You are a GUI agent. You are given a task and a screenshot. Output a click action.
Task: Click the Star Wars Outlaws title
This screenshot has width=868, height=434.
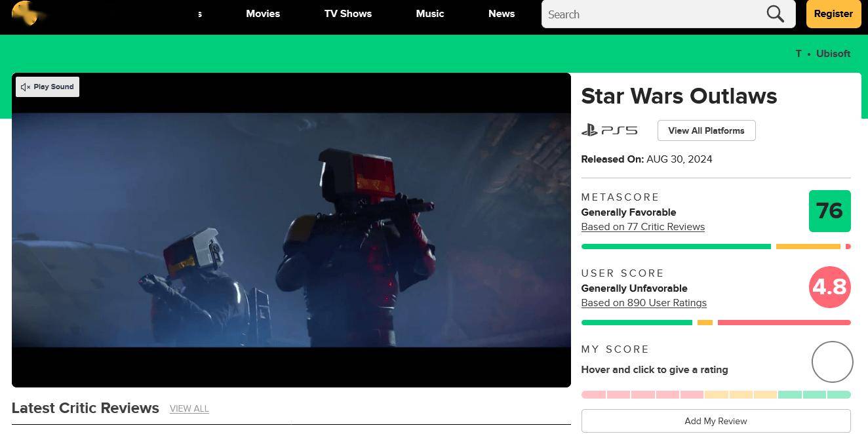click(679, 96)
